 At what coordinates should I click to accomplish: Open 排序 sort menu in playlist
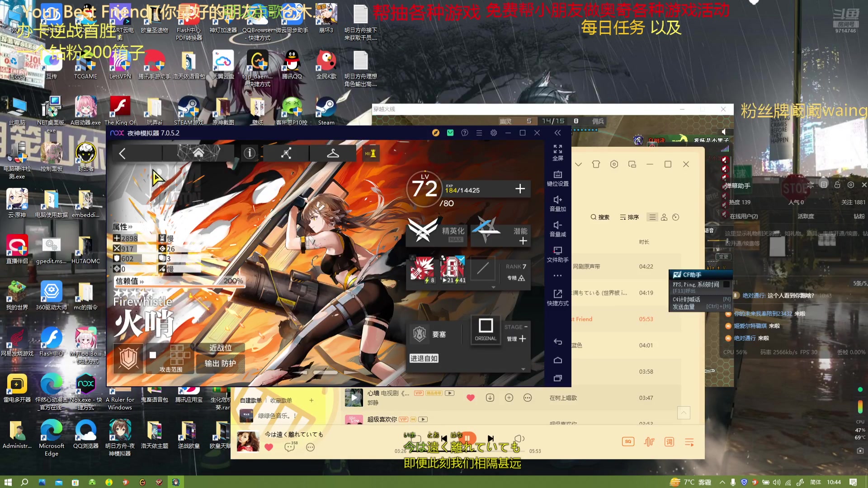click(x=629, y=217)
